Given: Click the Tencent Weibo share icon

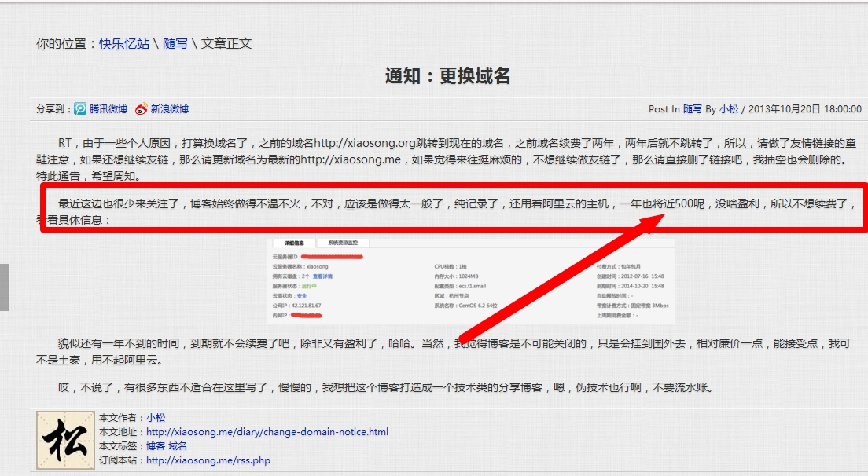Looking at the screenshot, I should (80, 109).
